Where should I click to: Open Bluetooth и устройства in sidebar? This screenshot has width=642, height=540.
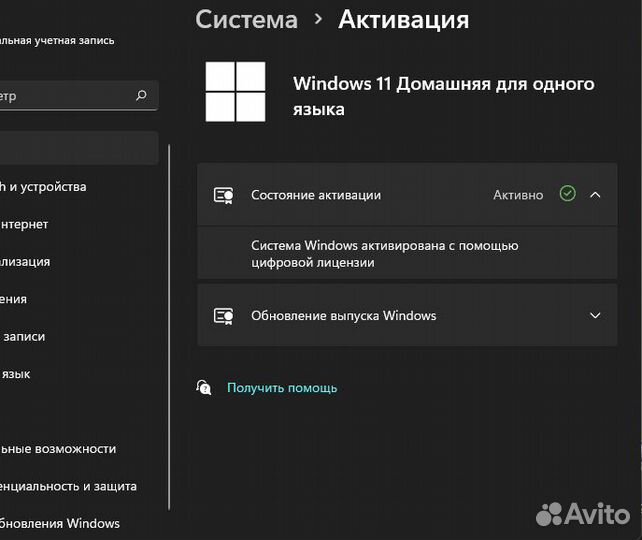click(45, 187)
